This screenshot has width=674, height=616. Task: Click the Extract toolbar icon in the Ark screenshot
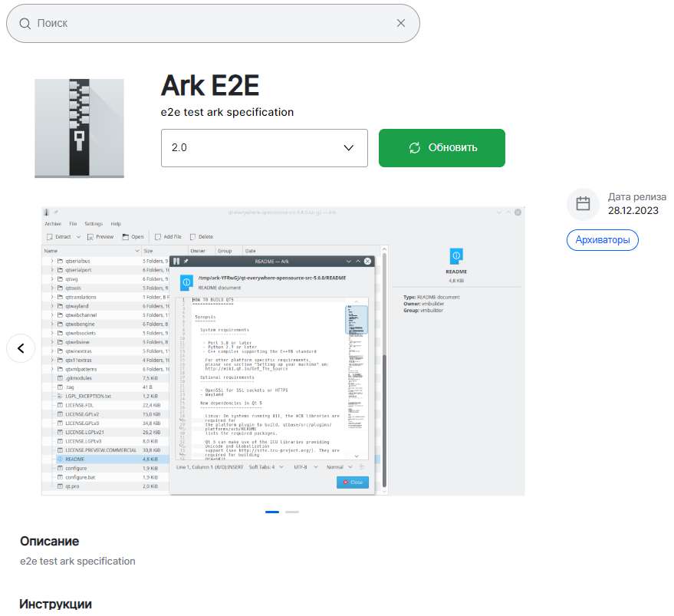pos(50,237)
